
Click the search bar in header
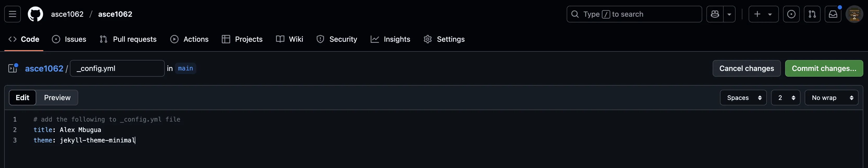pos(634,14)
